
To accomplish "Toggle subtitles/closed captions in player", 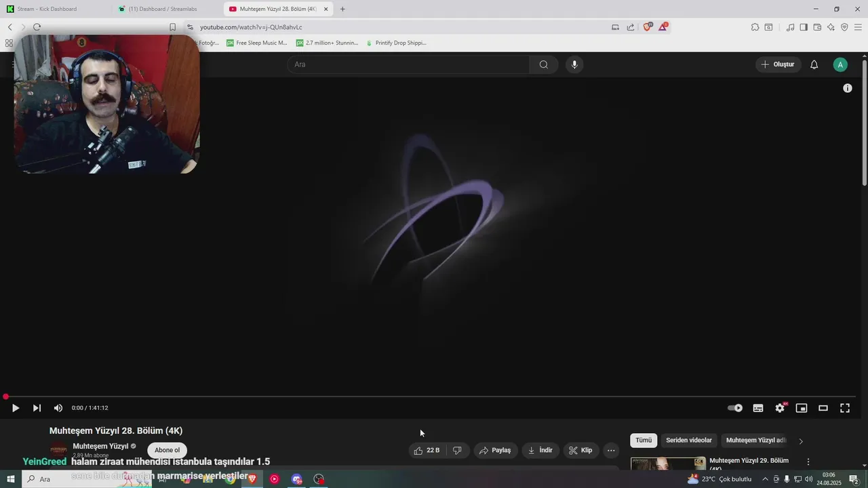I will click(x=758, y=408).
